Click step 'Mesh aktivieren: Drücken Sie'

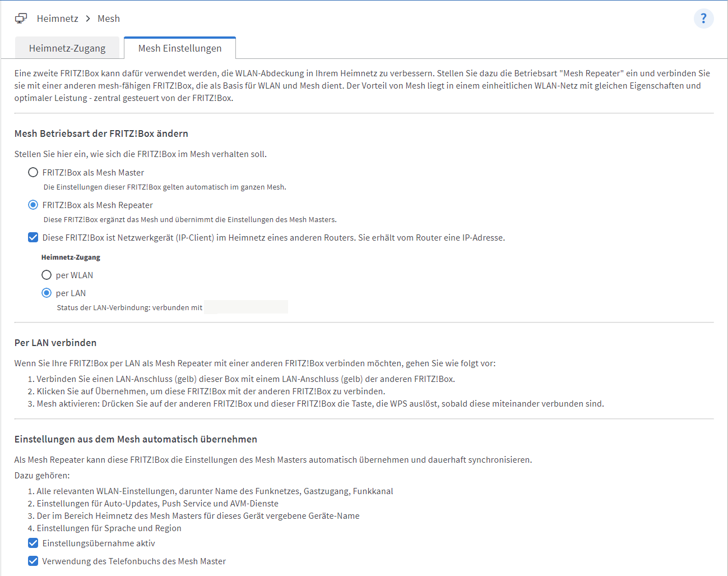point(321,404)
